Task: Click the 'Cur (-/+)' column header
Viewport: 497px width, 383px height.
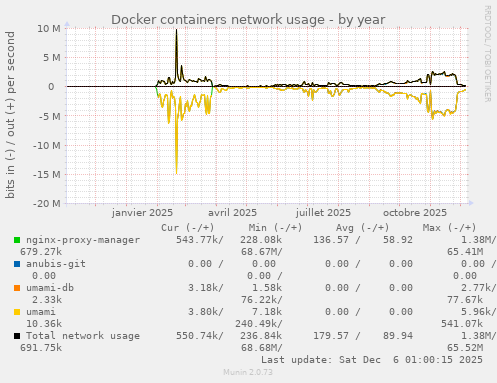Action: click(x=188, y=228)
